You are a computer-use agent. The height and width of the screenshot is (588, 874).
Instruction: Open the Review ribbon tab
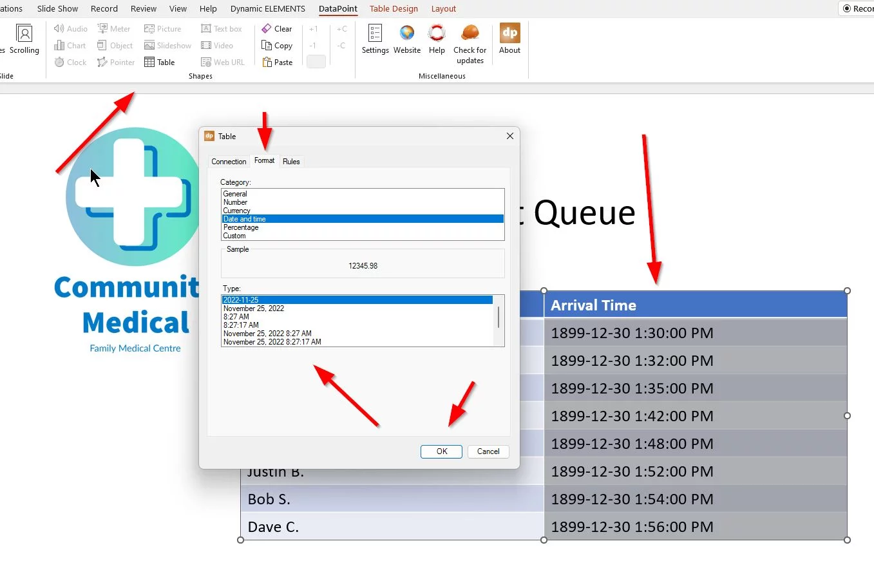tap(143, 8)
